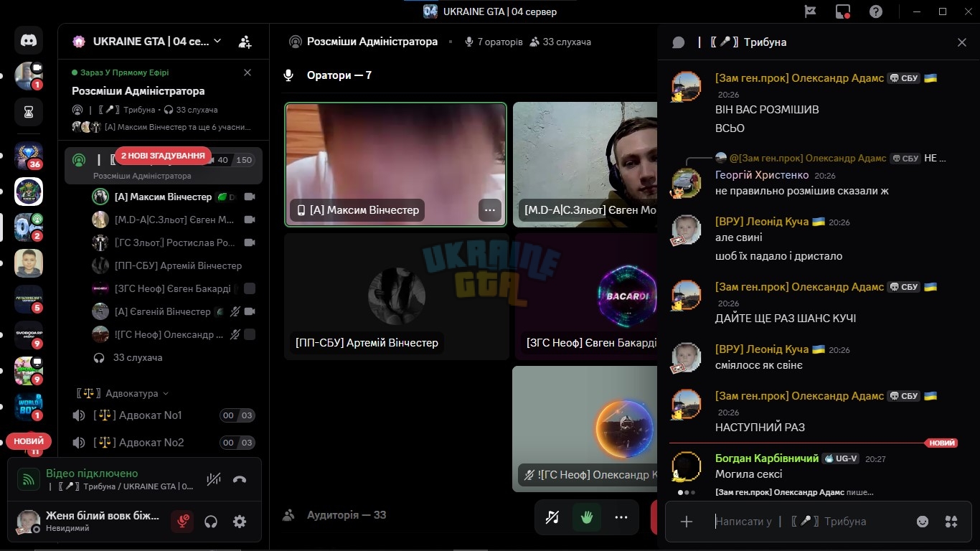Open the hourglass server in sidebar
The height and width of the screenshot is (551, 980).
29,112
